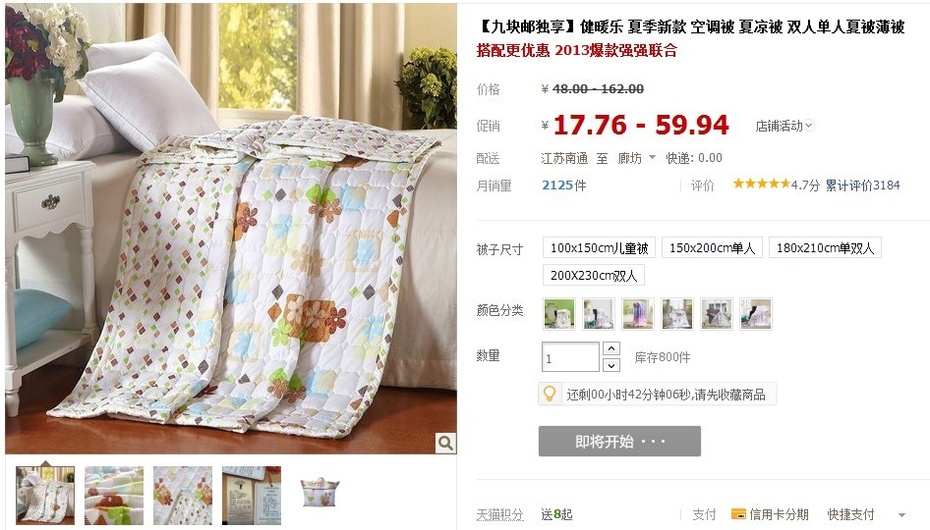This screenshot has height=530, width=930.
Task: Decrease quantity with the down arrow
Action: pos(611,365)
